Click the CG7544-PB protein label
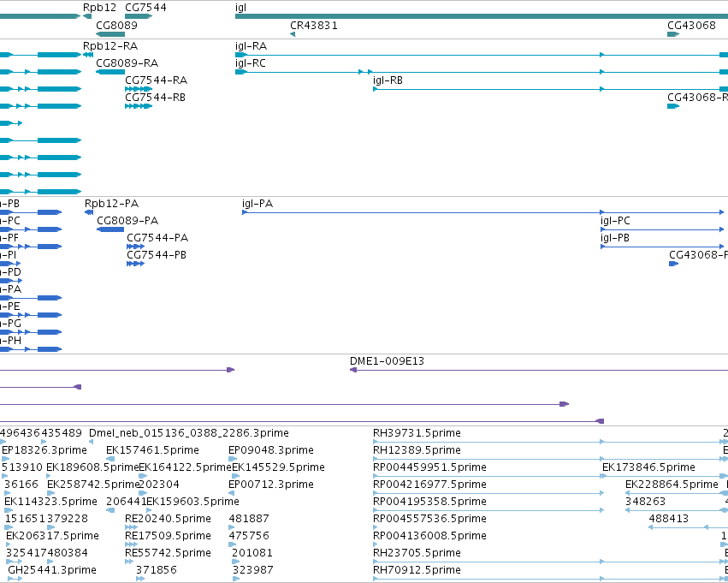The width and height of the screenshot is (728, 583). [x=157, y=255]
